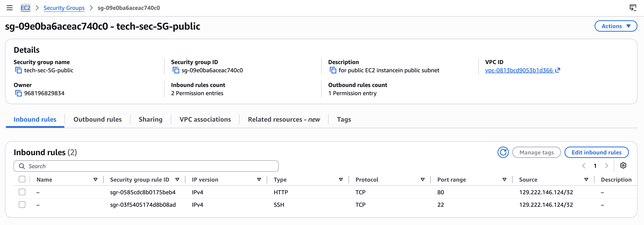
Task: Click source 129.222.146.124/32 in SSH row
Action: tap(546, 205)
